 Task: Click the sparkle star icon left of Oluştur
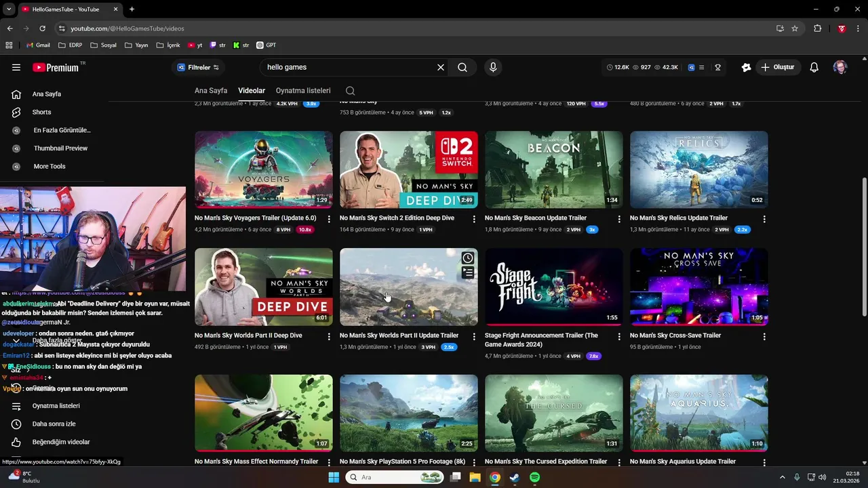(x=746, y=67)
